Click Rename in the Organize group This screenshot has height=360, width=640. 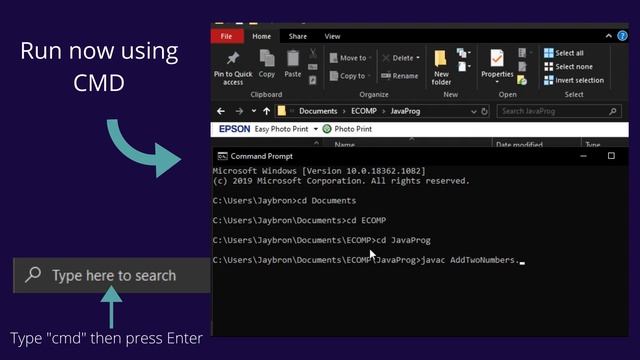pos(400,76)
